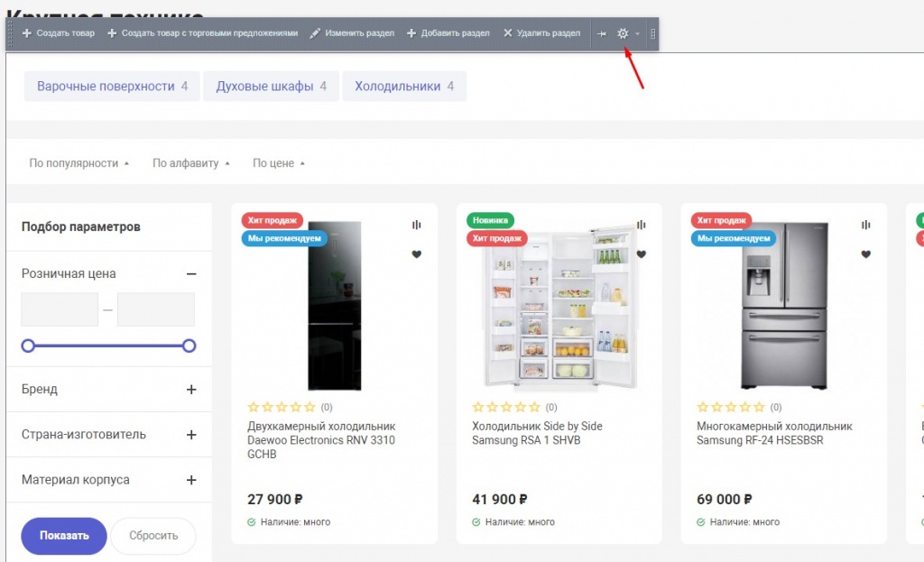Sort products "По алфавиту"

(191, 163)
